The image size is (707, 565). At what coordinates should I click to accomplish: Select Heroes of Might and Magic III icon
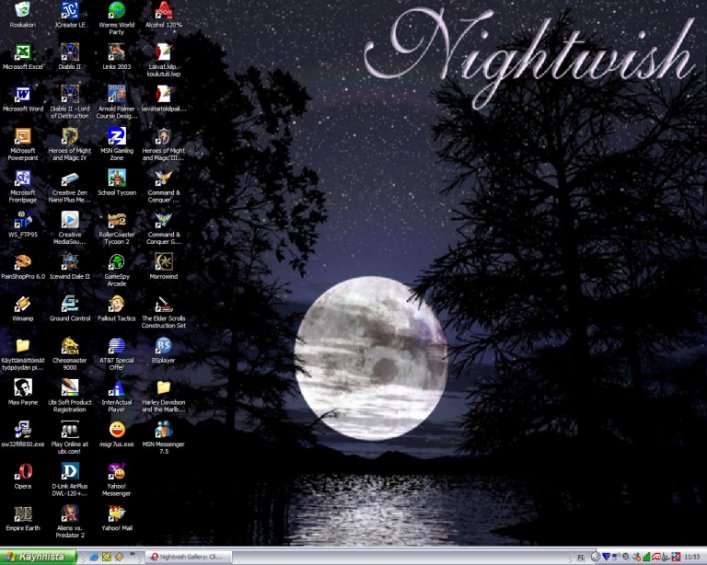coord(163,136)
